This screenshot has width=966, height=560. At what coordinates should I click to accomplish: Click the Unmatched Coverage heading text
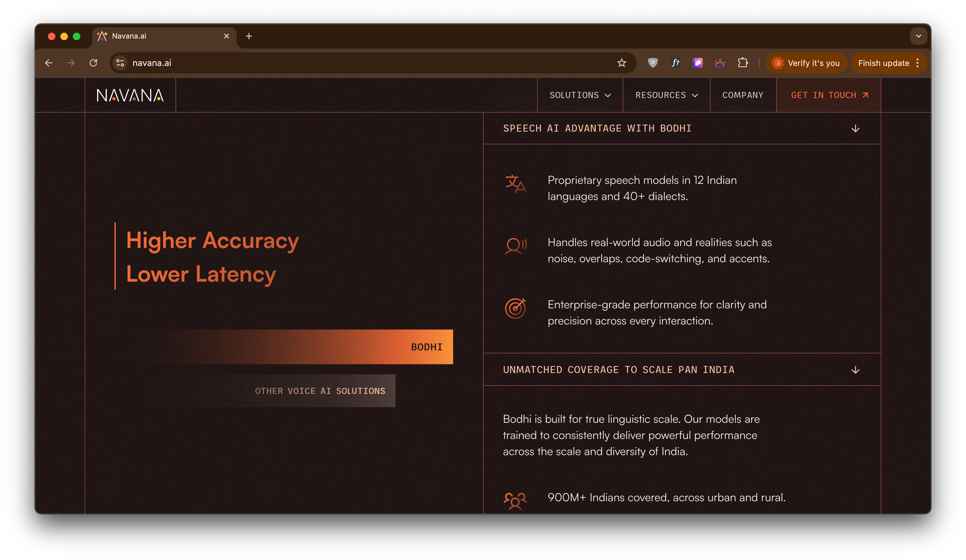coord(619,370)
